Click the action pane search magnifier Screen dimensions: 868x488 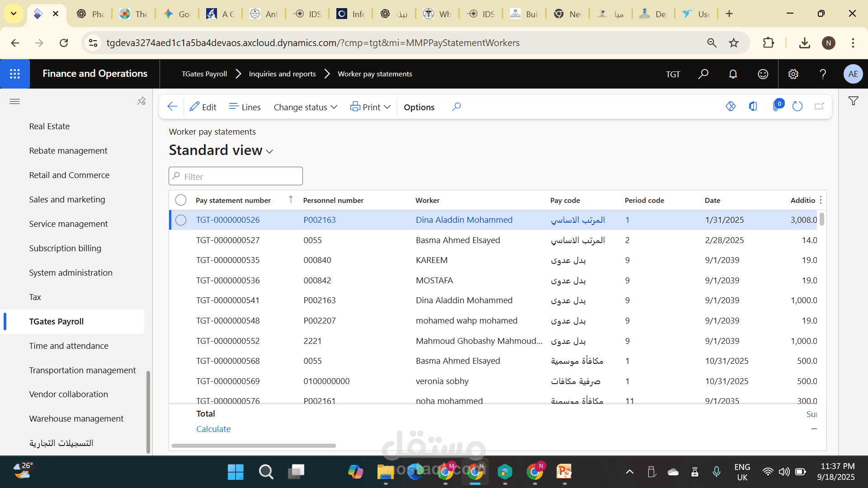click(456, 107)
